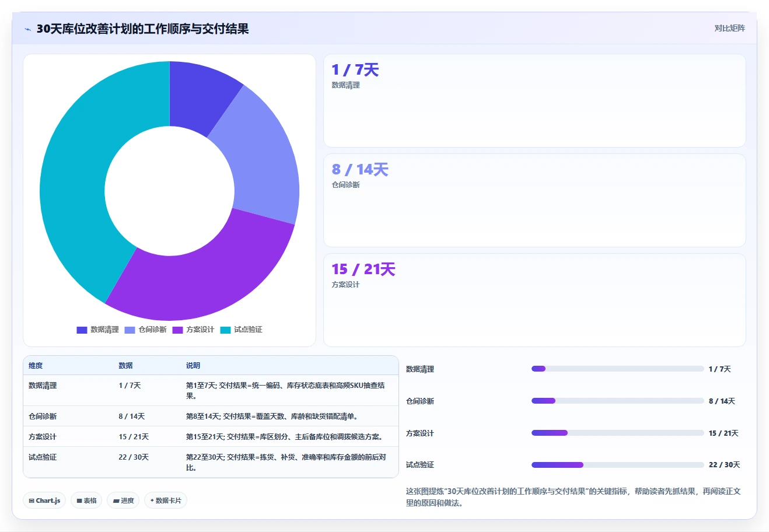Click the 数据清理 progress bar

[618, 369]
